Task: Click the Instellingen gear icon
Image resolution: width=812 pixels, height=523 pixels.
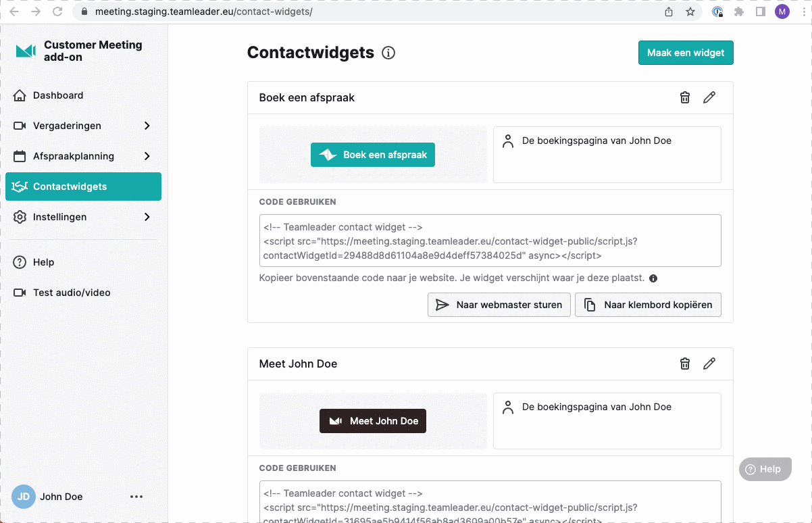Action: tap(20, 217)
